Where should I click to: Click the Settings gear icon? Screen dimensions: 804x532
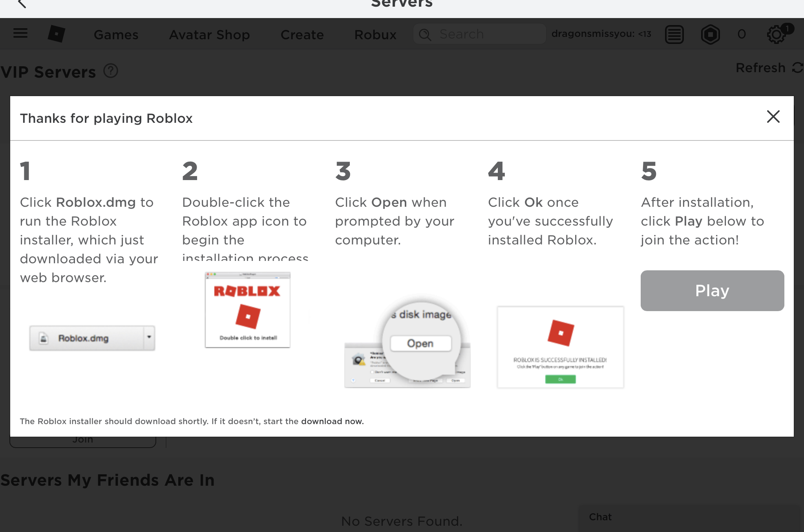777,35
